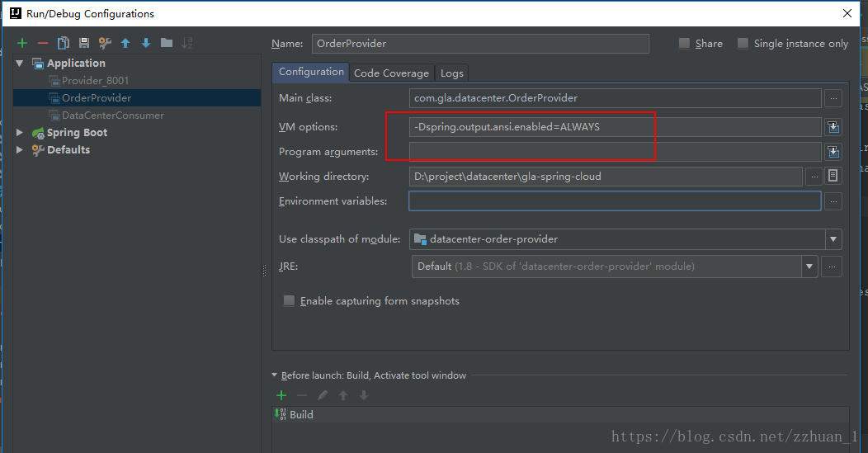Click the splitter handle between panels
868x453 pixels.
[264, 271]
